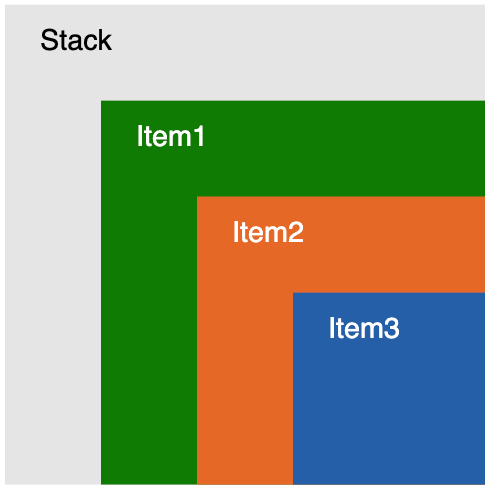Click orange Item2 strip left of Item3

point(245,388)
